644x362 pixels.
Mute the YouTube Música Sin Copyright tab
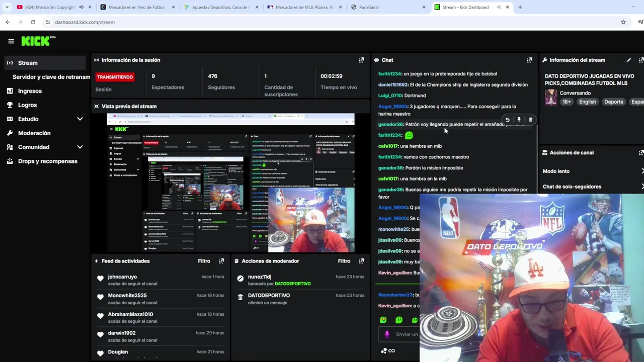pyautogui.click(x=81, y=7)
